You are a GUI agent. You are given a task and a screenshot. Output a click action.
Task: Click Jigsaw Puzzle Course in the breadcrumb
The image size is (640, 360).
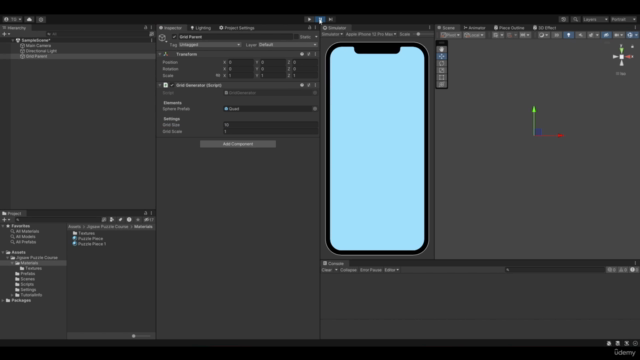click(x=107, y=227)
